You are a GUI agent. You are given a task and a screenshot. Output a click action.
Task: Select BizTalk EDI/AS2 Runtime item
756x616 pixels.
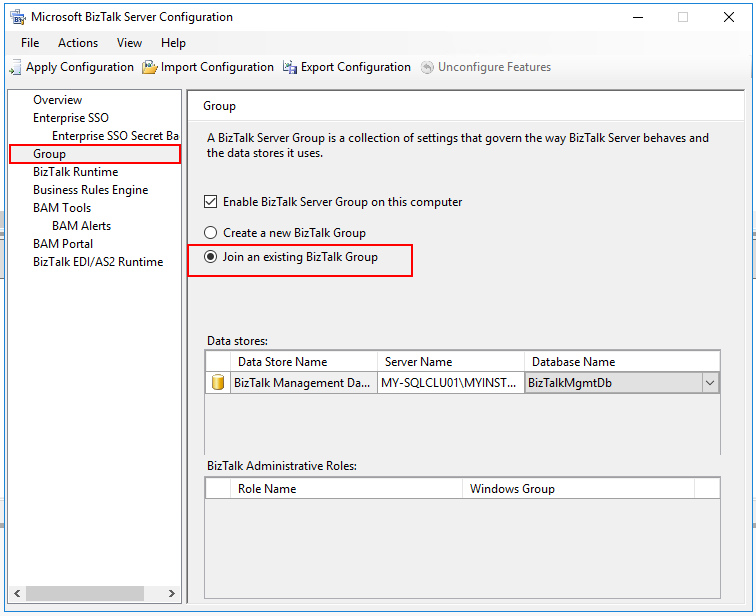point(98,262)
